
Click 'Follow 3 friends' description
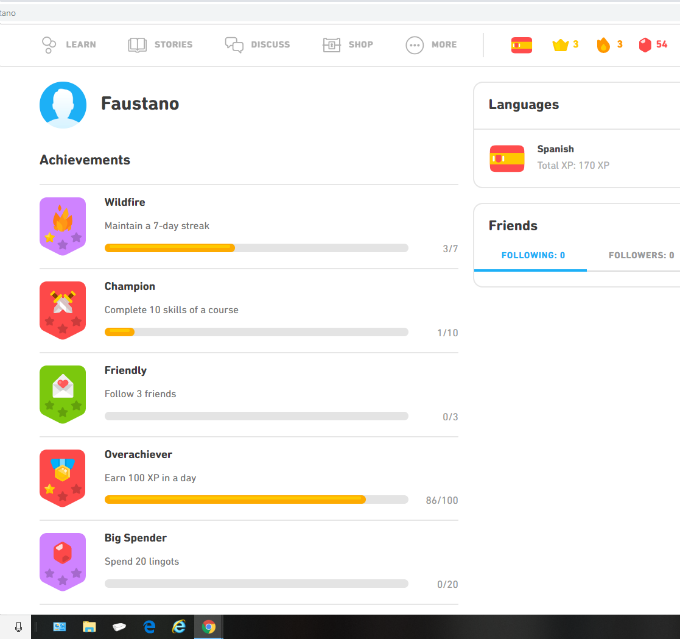pyautogui.click(x=140, y=394)
